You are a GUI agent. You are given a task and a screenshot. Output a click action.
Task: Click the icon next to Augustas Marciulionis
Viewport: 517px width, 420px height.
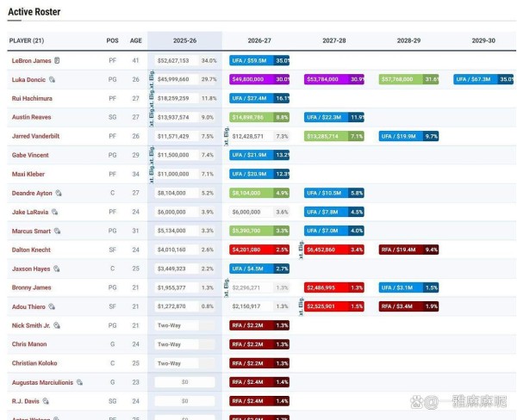pyautogui.click(x=80, y=382)
